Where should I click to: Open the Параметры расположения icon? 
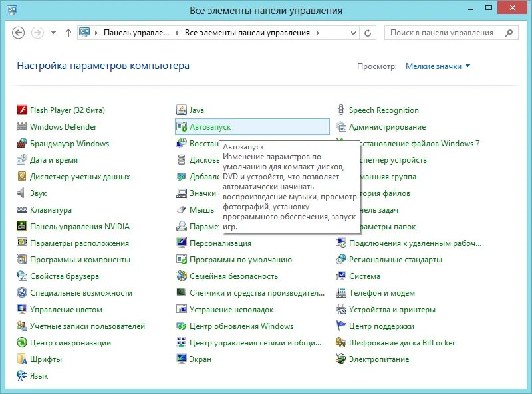[22, 243]
